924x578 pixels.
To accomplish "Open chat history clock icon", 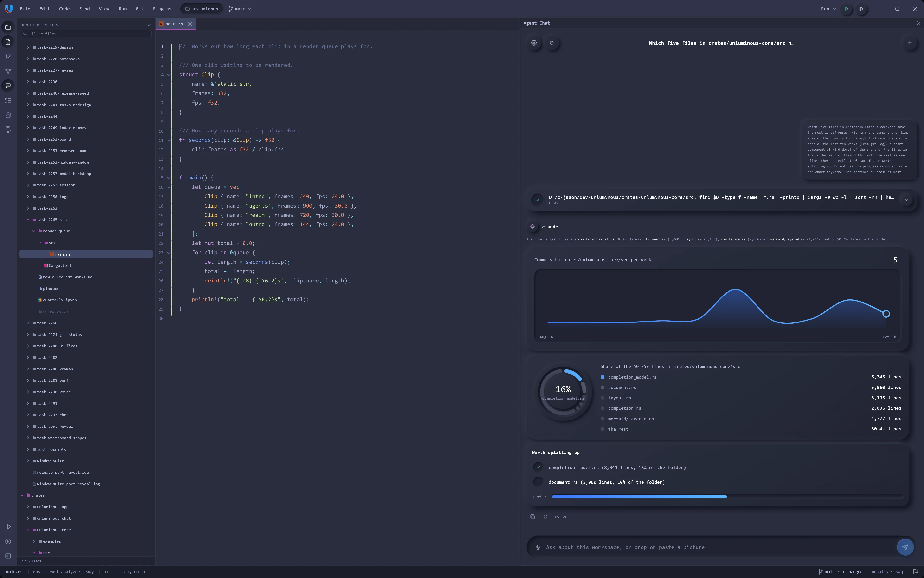I will pyautogui.click(x=551, y=43).
